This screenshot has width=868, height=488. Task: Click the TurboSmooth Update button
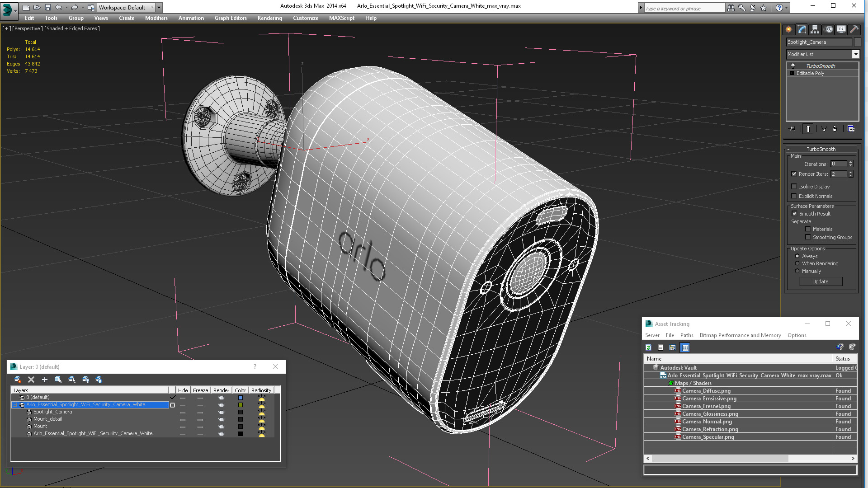821,282
